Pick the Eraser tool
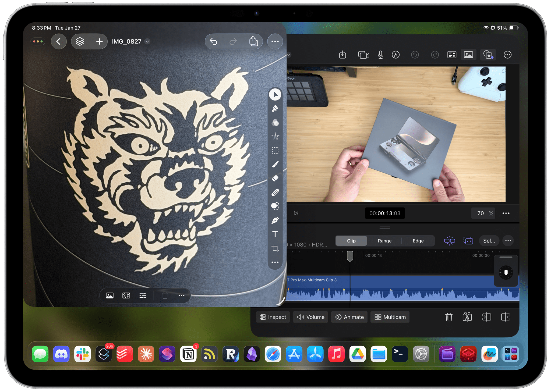This screenshot has height=392, width=551. pyautogui.click(x=275, y=178)
